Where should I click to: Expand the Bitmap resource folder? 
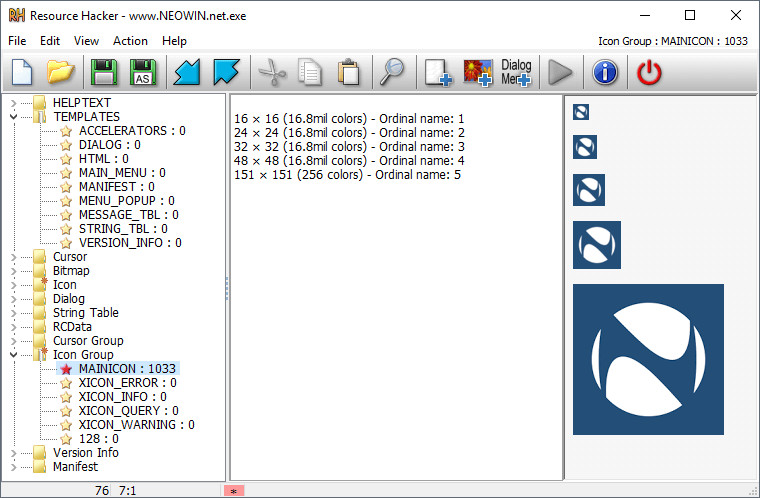pyautogui.click(x=14, y=271)
